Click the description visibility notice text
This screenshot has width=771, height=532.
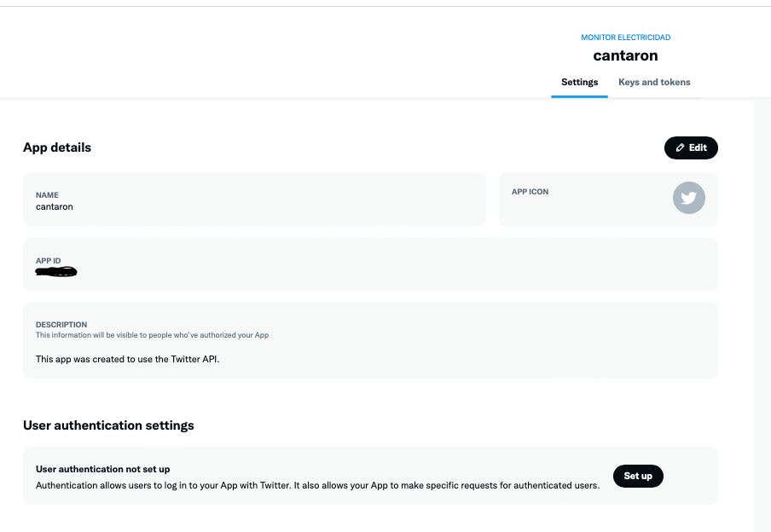pyautogui.click(x=152, y=335)
